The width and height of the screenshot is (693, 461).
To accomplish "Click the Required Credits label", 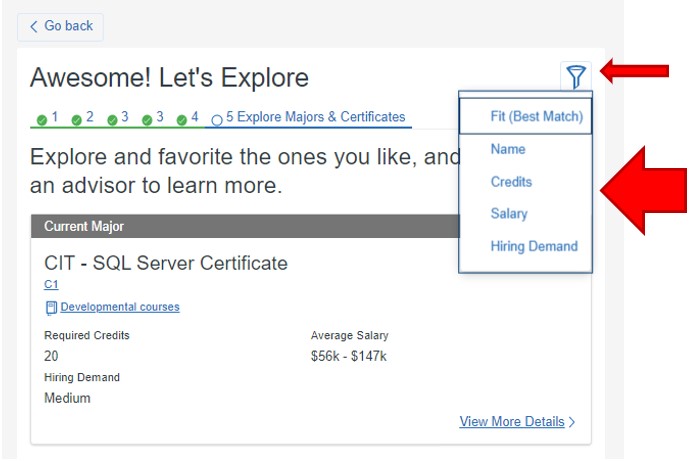I will coord(87,335).
